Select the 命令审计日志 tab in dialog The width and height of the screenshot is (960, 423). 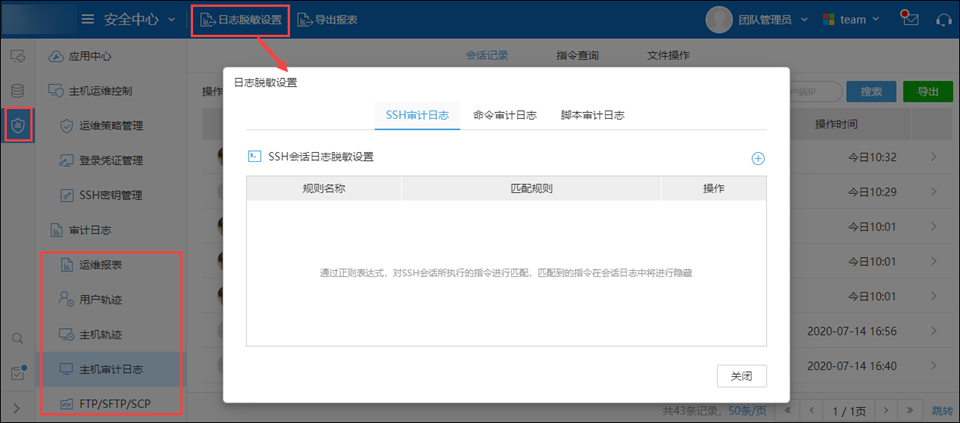point(505,115)
